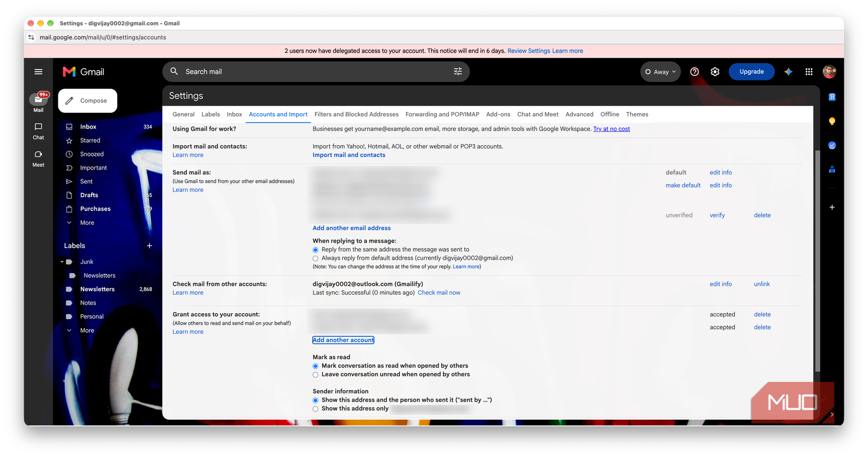This screenshot has width=868, height=458.
Task: Switch to Forwarding and POP/IMAP tab
Action: click(x=442, y=114)
